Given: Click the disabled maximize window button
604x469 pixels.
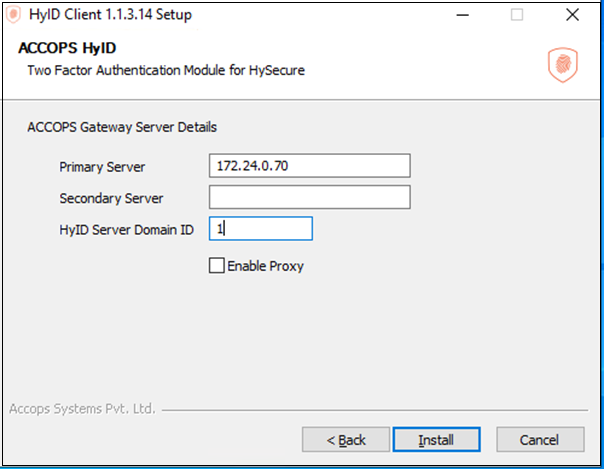Looking at the screenshot, I should click(517, 15).
